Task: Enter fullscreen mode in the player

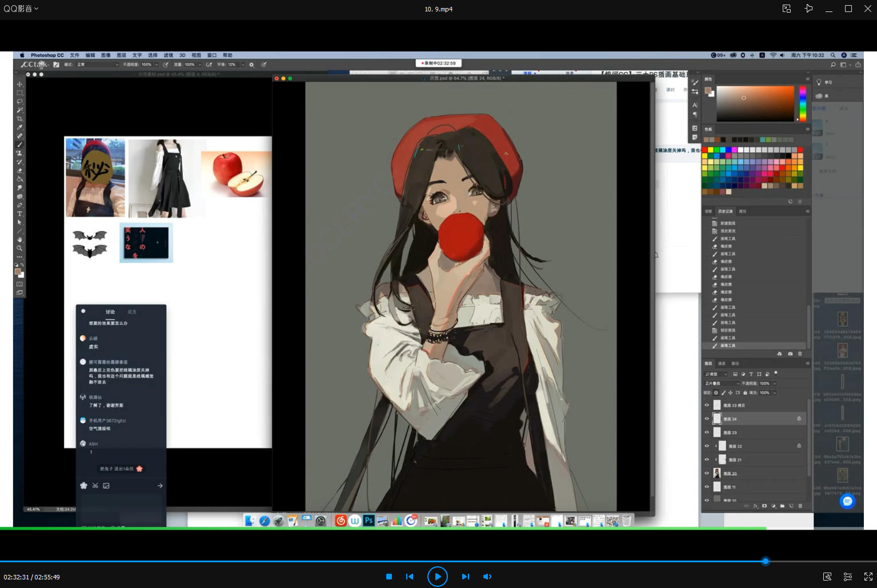Action: coord(868,577)
